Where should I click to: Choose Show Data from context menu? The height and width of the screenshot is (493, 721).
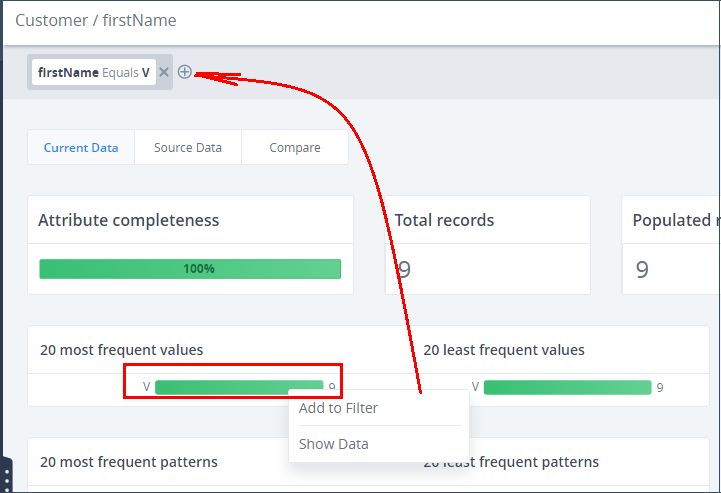tap(334, 444)
